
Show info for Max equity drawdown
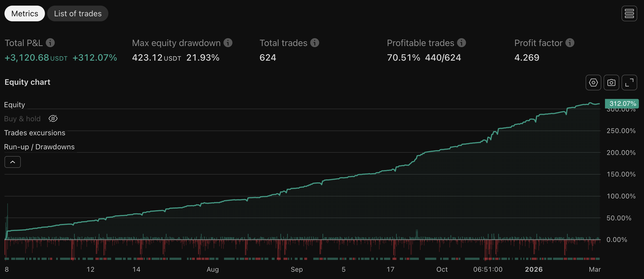tap(228, 43)
